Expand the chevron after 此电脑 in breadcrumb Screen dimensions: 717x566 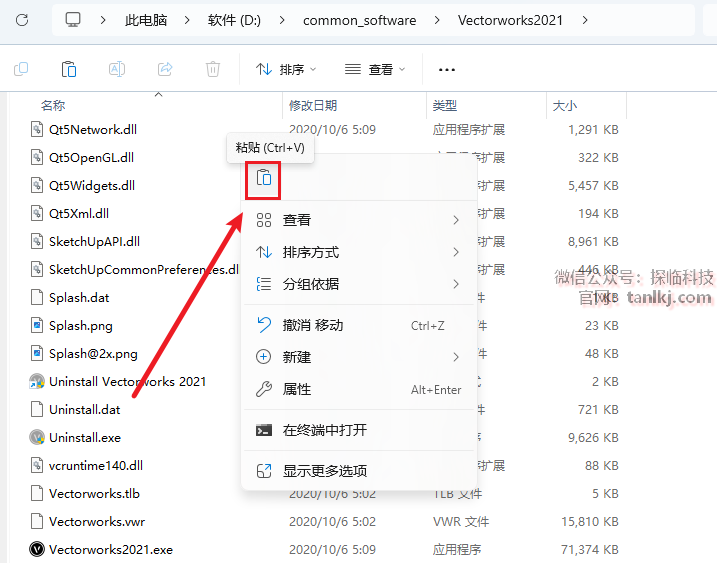click(187, 20)
